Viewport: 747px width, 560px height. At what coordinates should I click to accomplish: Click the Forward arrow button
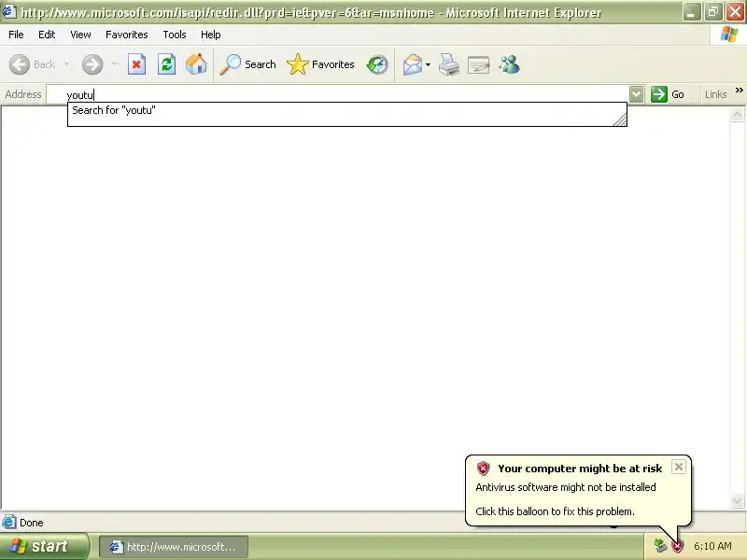pyautogui.click(x=92, y=64)
